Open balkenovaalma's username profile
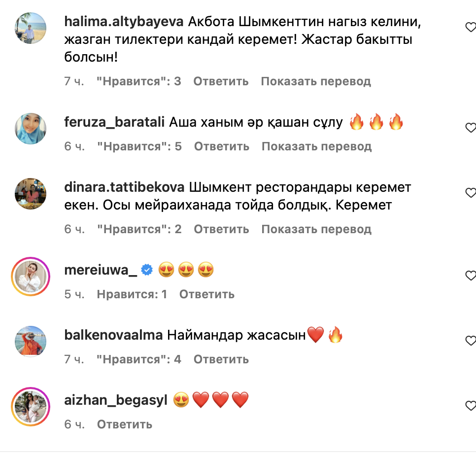This screenshot has height=457, width=476. point(113,335)
